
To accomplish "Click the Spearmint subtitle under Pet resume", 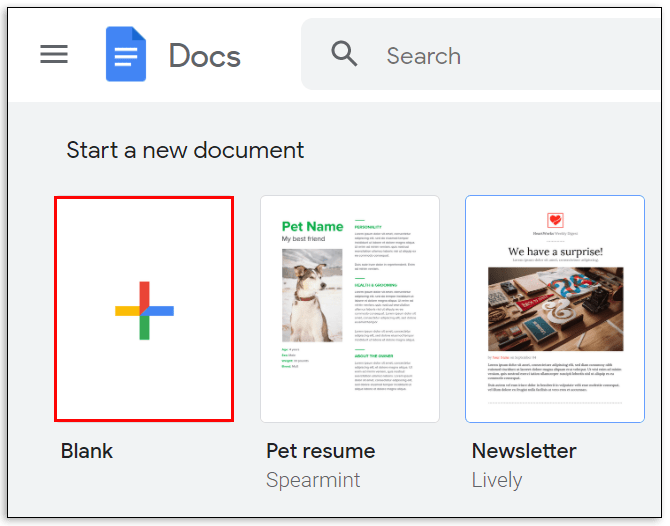I will (x=313, y=480).
